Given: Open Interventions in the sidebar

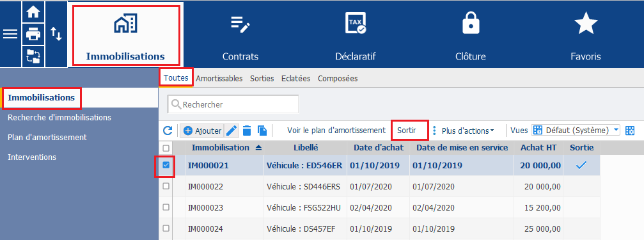Looking at the screenshot, I should click(32, 157).
